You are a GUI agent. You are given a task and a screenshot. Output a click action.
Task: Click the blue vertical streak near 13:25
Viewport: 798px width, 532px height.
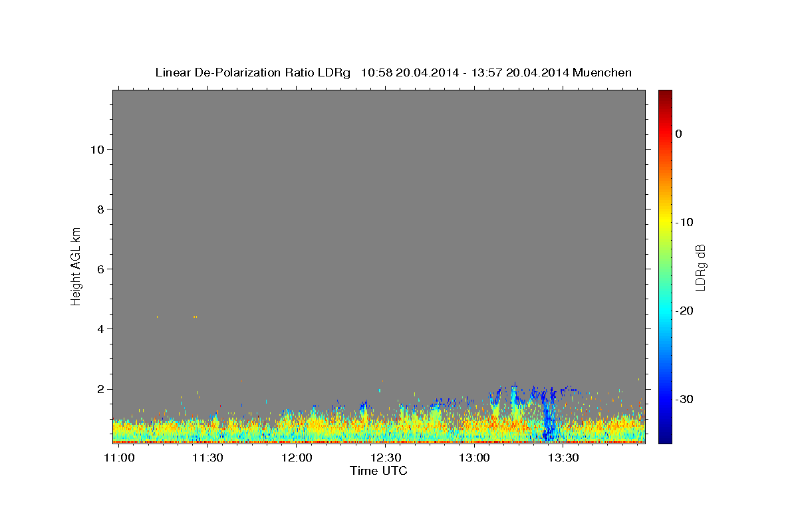[x=549, y=416]
